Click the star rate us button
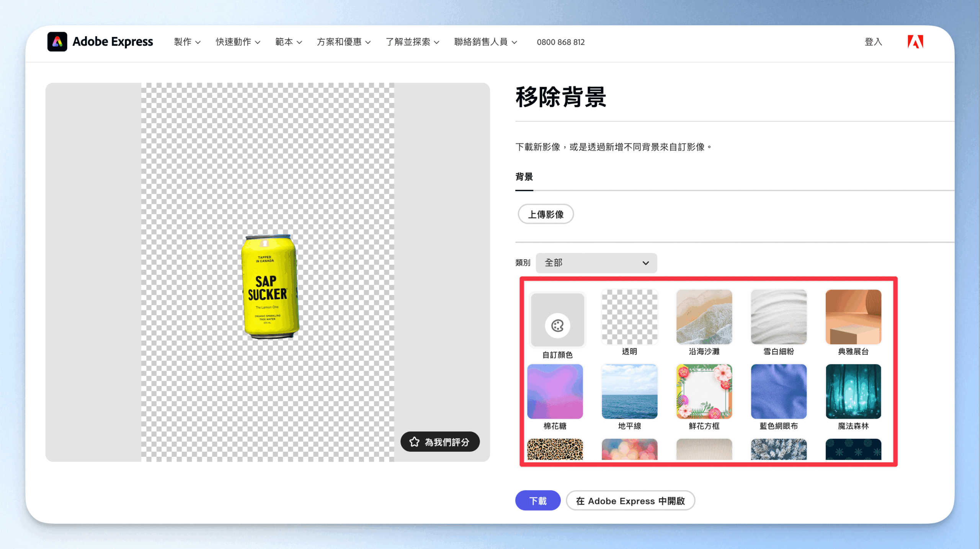The image size is (980, 549). point(440,442)
